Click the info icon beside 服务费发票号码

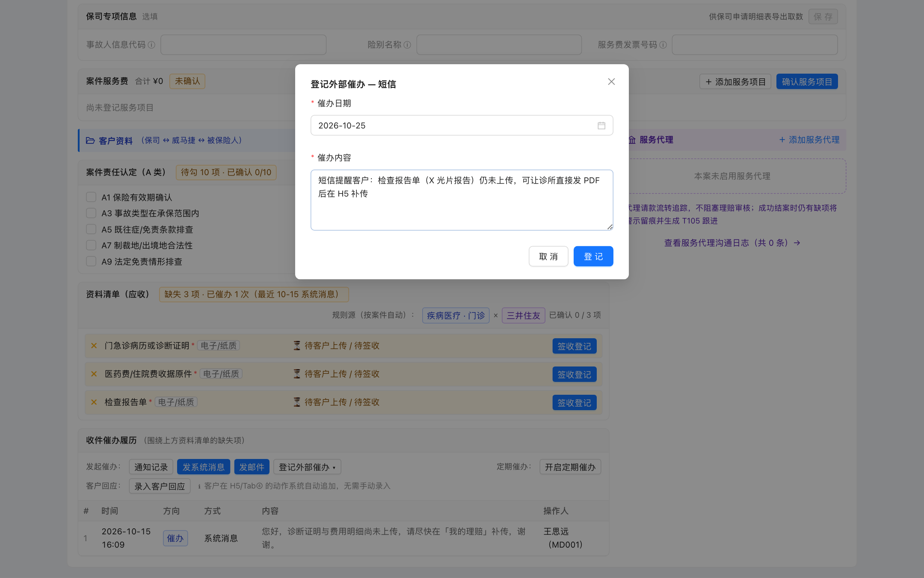click(x=663, y=45)
